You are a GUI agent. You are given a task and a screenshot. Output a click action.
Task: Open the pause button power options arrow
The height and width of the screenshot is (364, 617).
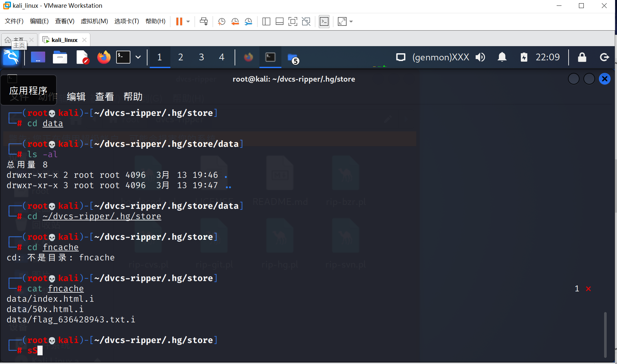[188, 22]
